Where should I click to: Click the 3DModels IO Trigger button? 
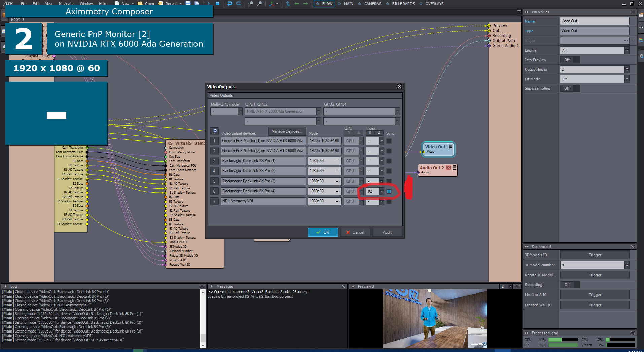pyautogui.click(x=595, y=255)
